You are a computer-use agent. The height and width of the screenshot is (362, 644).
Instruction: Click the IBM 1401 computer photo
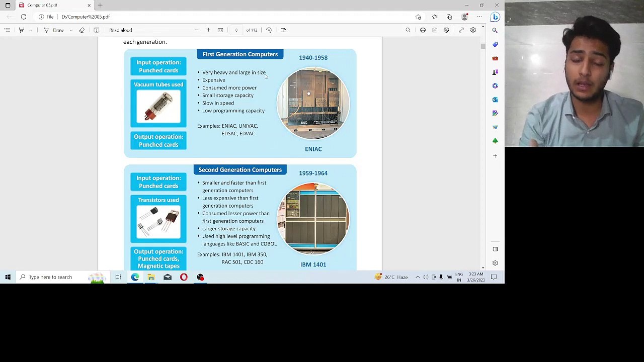pos(313,219)
